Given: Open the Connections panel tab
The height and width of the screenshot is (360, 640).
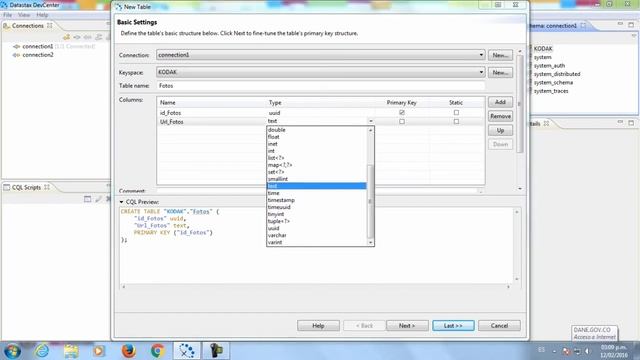Looking at the screenshot, I should click(x=28, y=26).
